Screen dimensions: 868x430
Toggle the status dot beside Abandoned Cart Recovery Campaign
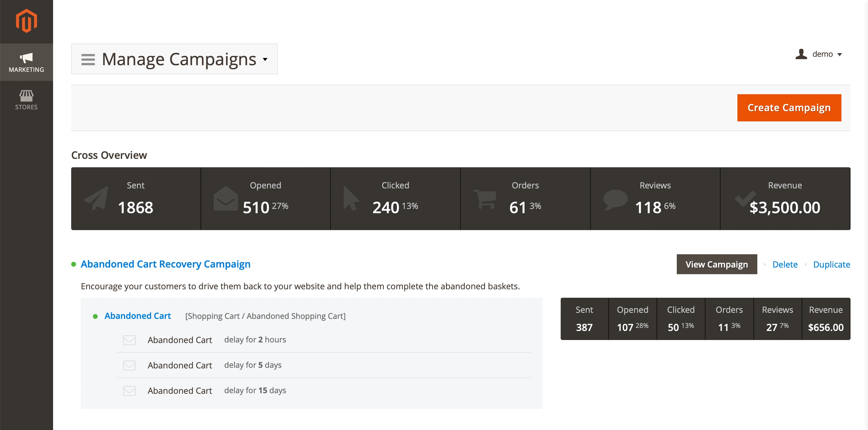pos(74,264)
